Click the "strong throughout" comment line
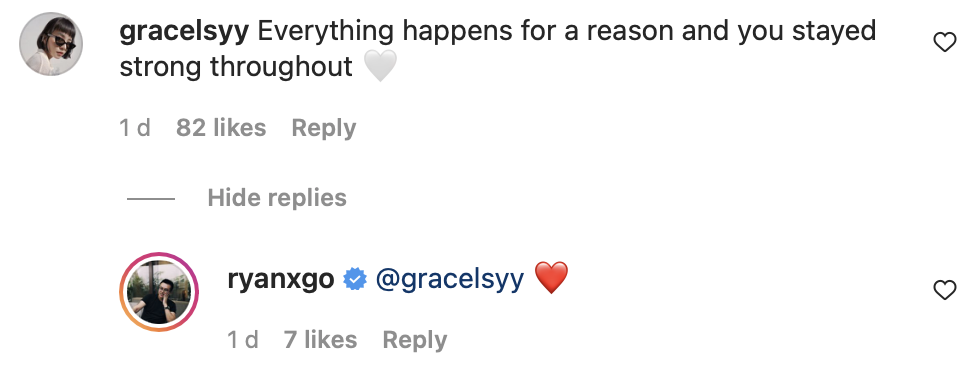Image resolution: width=975 pixels, height=375 pixels. [236, 67]
